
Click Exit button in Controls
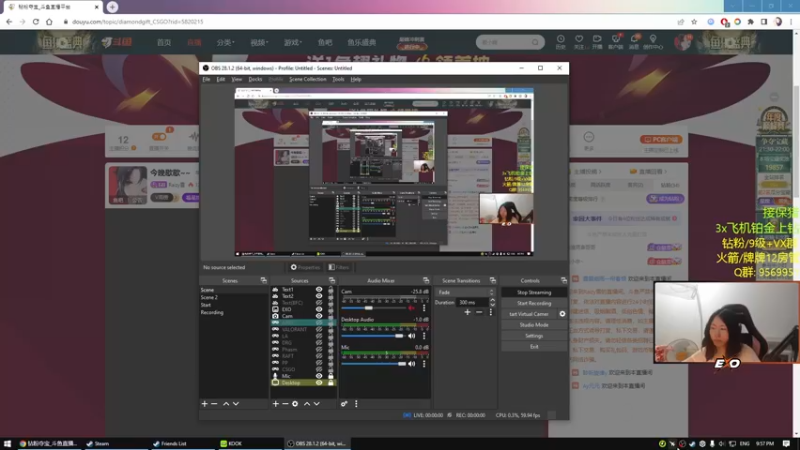(x=534, y=346)
